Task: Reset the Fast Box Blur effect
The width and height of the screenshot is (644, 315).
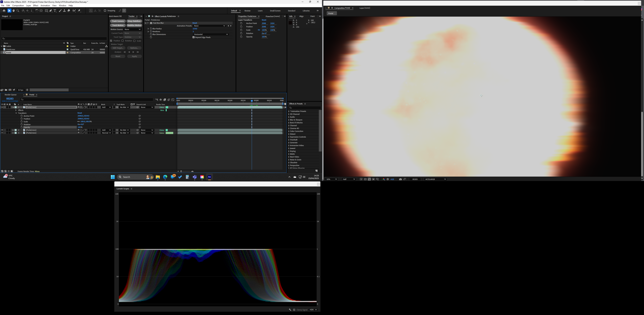Action: click(x=195, y=23)
